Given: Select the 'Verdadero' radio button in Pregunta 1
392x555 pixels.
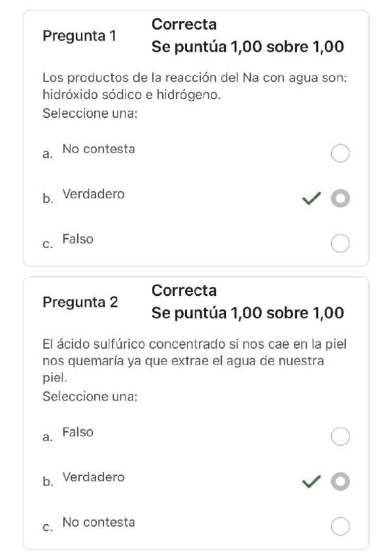Looking at the screenshot, I should [340, 198].
